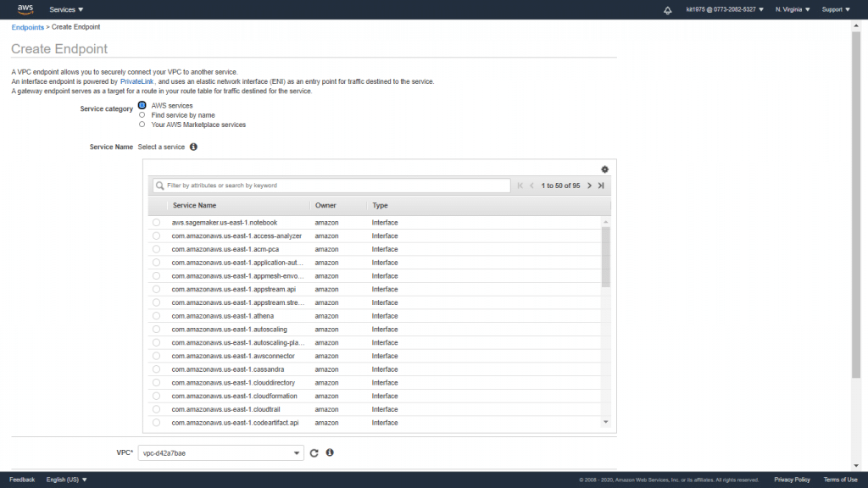Select the AWS services radio option
This screenshot has width=868, height=488.
tap(142, 105)
